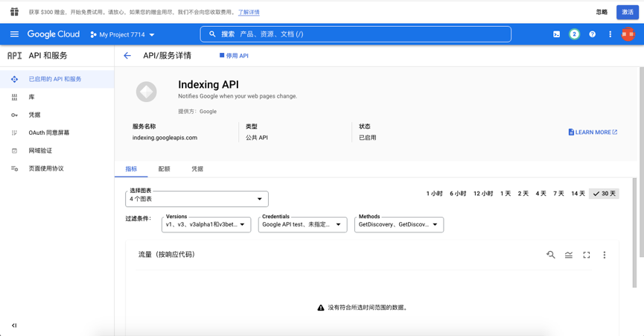This screenshot has width=644, height=336.
Task: Toggle chart legend icon
Action: [568, 255]
